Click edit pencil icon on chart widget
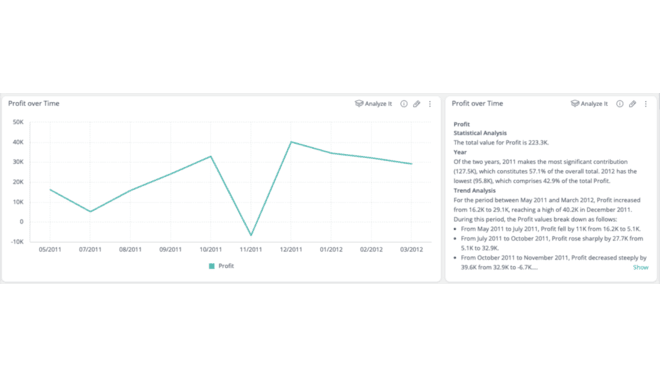 416,104
